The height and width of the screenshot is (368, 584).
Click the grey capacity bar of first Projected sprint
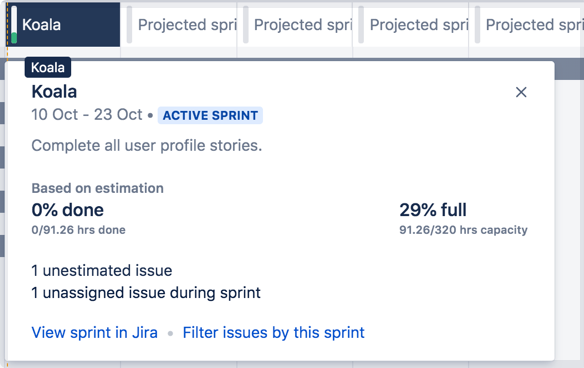[129, 25]
